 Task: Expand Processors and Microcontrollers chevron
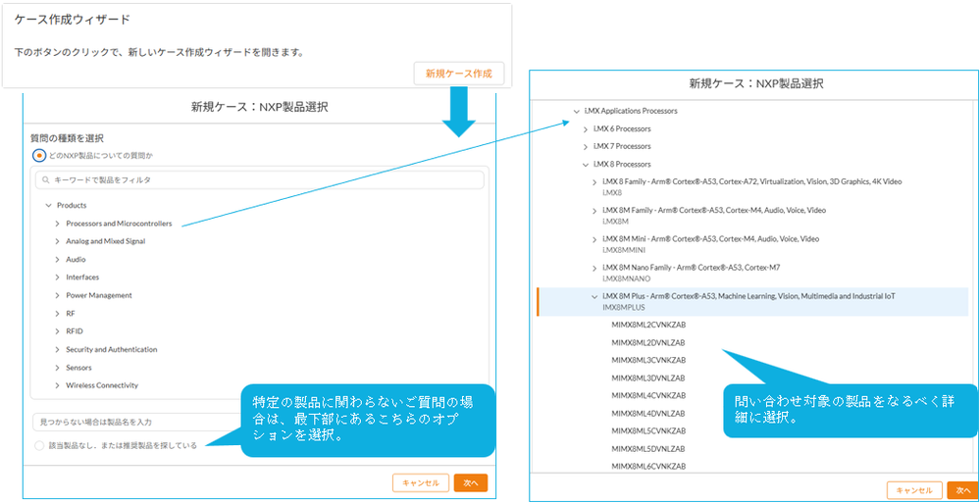point(57,224)
